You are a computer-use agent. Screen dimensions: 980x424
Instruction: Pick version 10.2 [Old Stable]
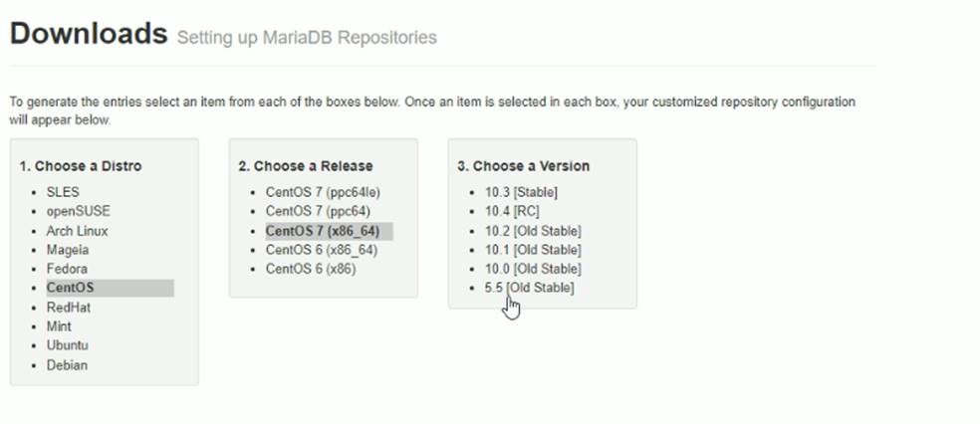coord(533,231)
